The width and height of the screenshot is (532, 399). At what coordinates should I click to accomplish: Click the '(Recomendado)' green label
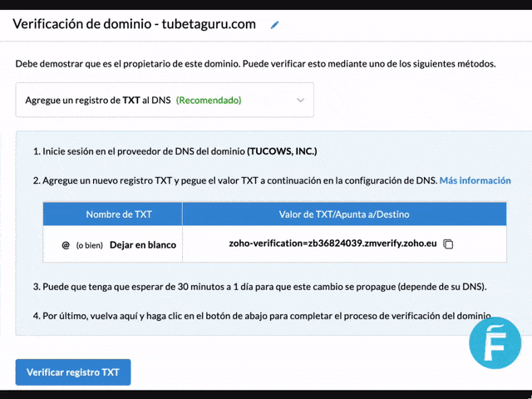pyautogui.click(x=209, y=101)
